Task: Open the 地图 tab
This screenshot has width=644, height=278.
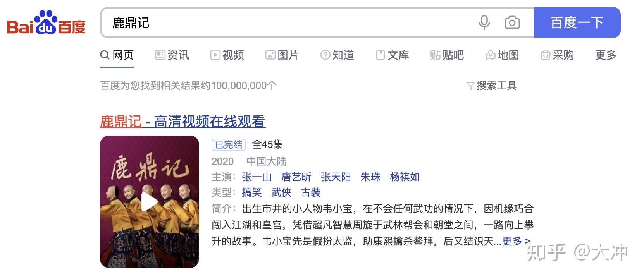Action: point(502,55)
